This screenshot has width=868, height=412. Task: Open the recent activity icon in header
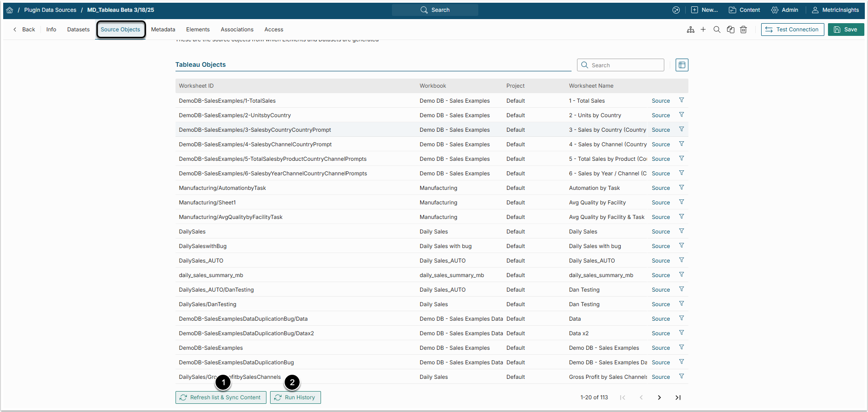tap(676, 10)
